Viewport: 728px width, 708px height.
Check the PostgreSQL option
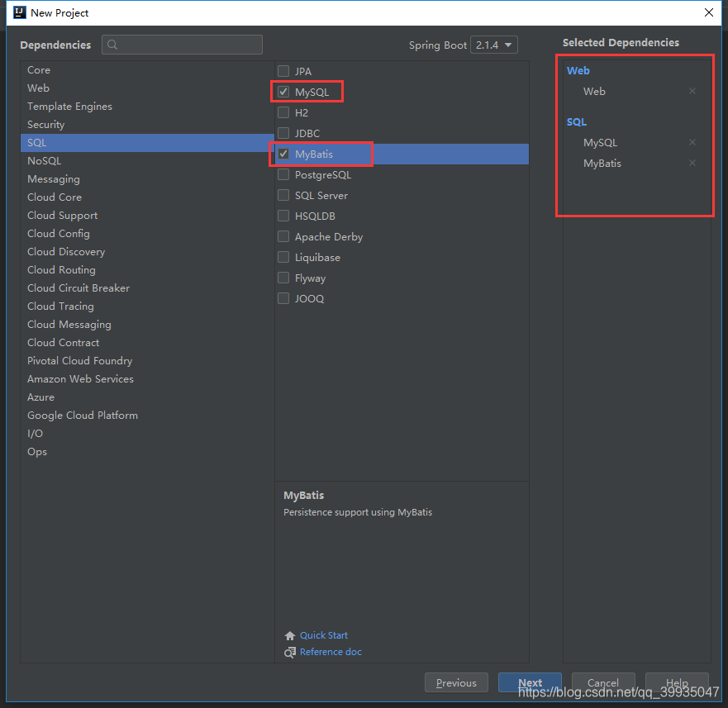click(x=283, y=174)
